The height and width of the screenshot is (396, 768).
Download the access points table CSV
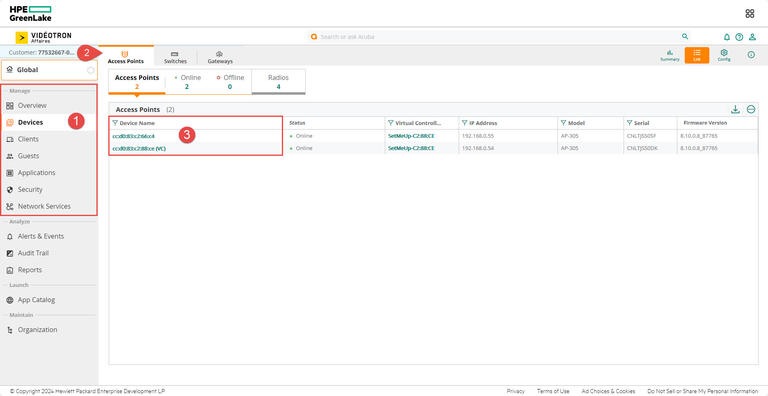pyautogui.click(x=735, y=109)
